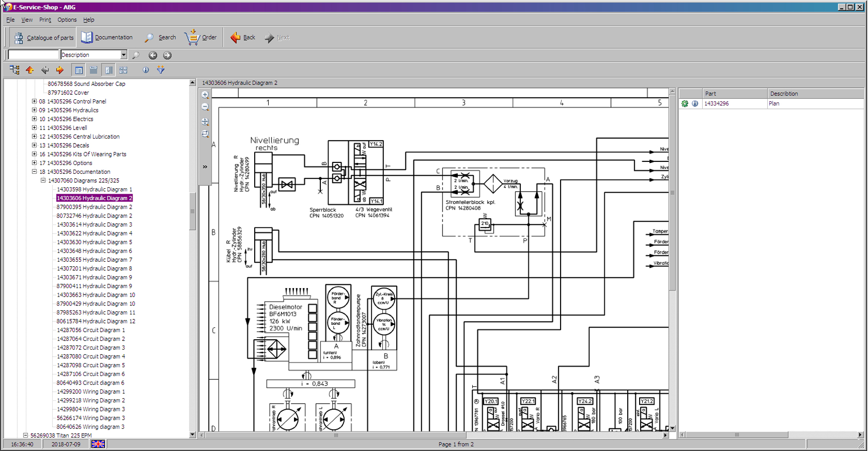Open the Print menu
868x451 pixels.
(x=45, y=20)
